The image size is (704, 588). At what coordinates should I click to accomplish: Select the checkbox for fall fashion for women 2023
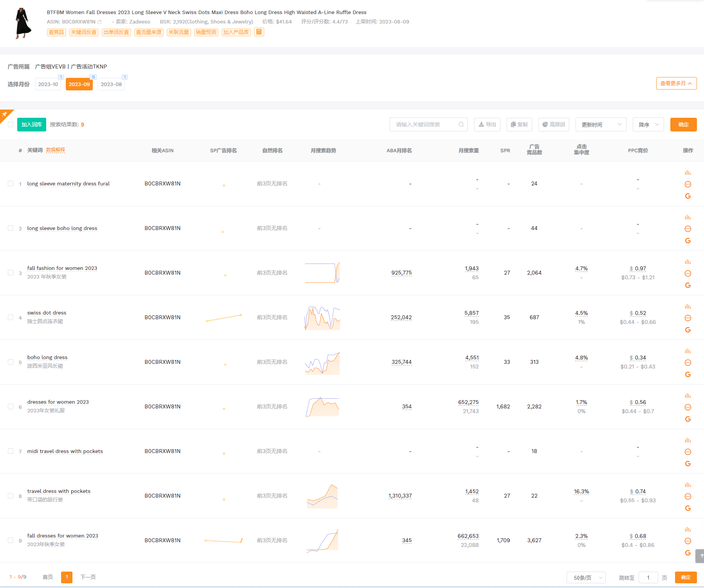(11, 273)
